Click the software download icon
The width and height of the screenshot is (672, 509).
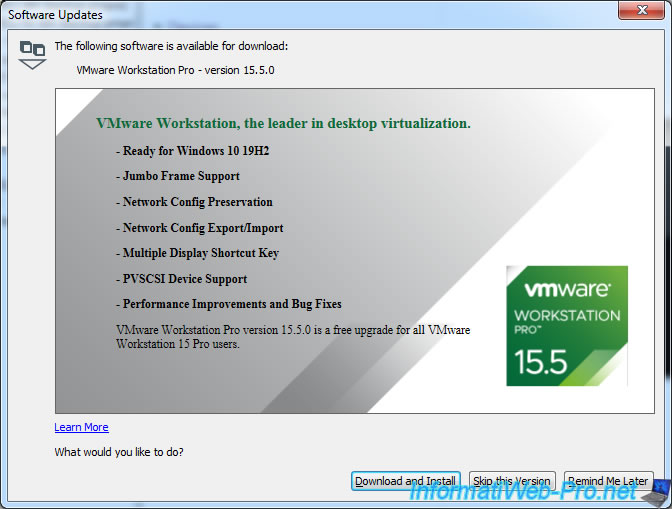pyautogui.click(x=33, y=55)
